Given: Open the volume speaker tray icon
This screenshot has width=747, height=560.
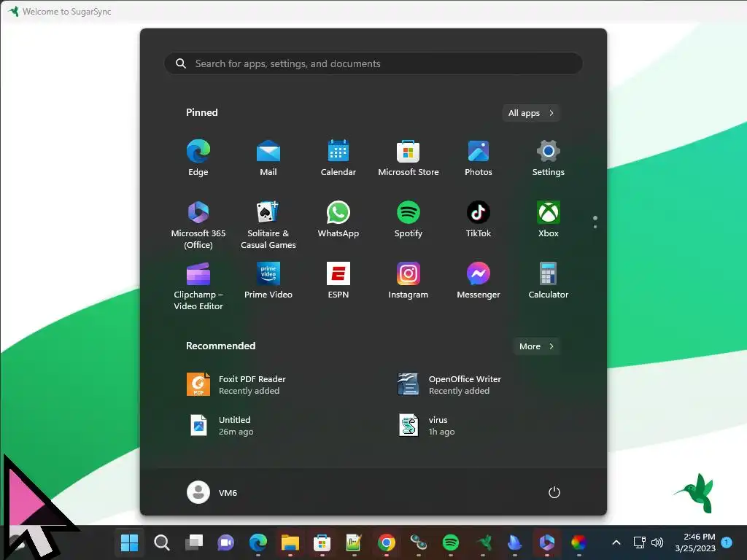Looking at the screenshot, I should [657, 542].
